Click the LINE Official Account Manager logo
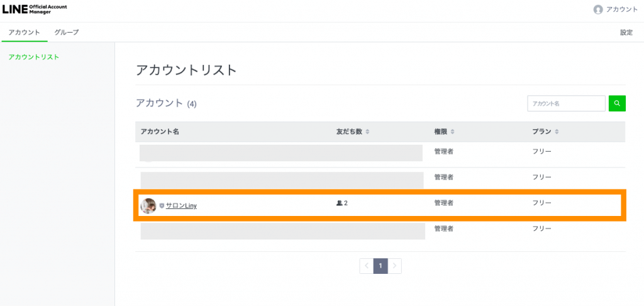Viewport: 644px width, 306px height. tap(35, 9)
